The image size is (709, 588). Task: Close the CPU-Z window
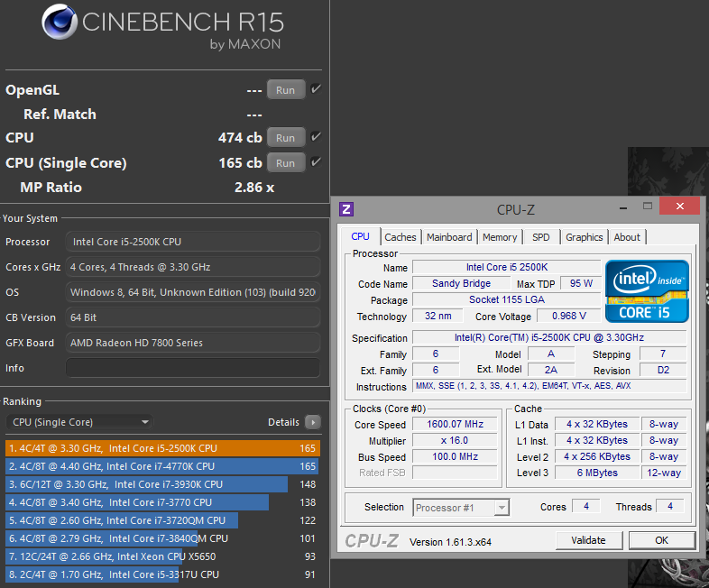click(x=679, y=207)
